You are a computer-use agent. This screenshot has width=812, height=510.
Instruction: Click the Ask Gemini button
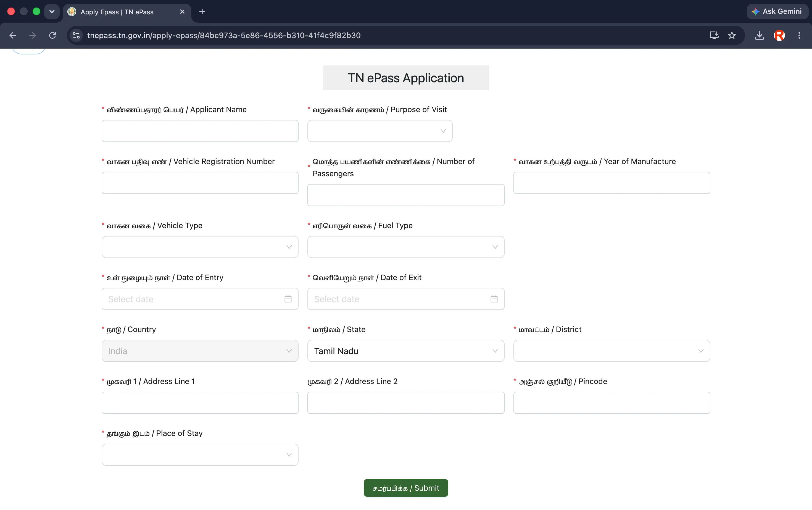(777, 12)
